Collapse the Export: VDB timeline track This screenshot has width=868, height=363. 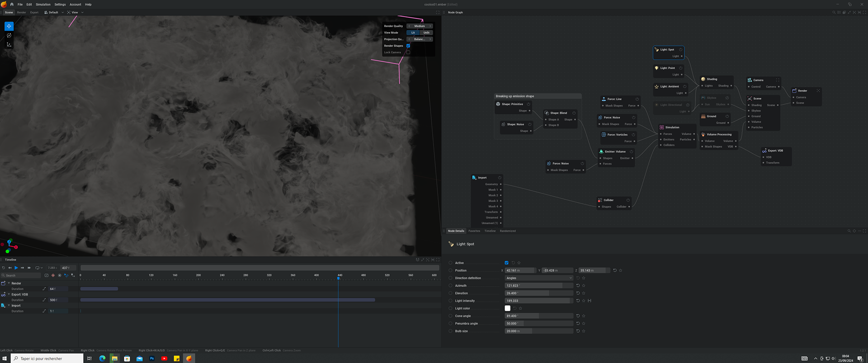9,294
